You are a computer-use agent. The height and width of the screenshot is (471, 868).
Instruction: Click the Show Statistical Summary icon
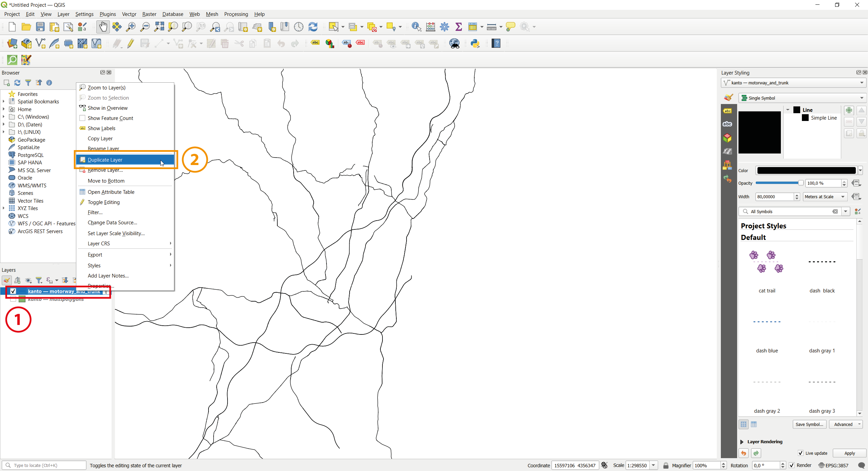pyautogui.click(x=458, y=26)
